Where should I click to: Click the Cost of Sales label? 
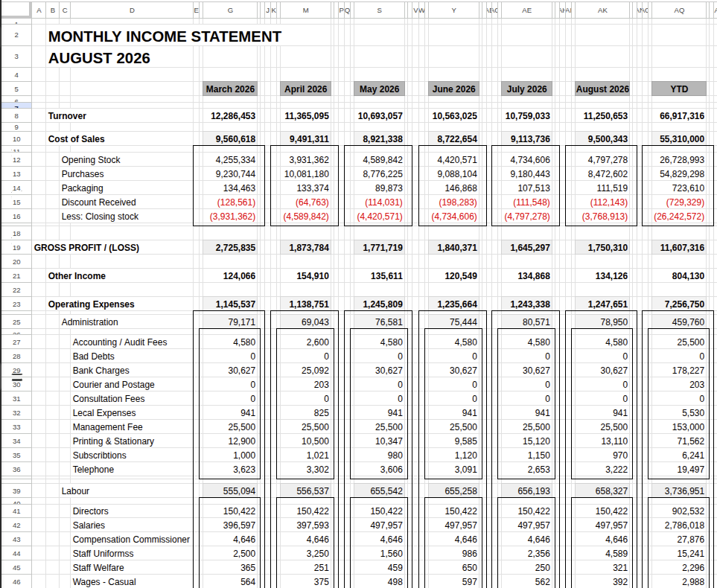tap(77, 139)
